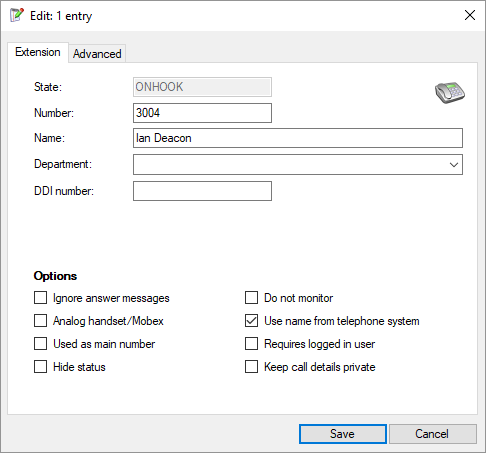Close the Edit entry dialog
486x453 pixels.
tap(470, 15)
